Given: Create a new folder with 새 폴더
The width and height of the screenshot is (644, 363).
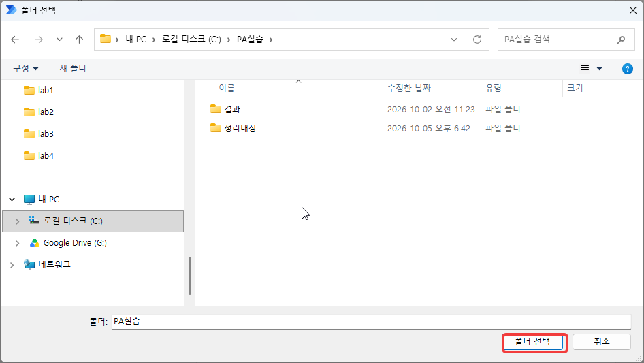Looking at the screenshot, I should click(x=73, y=68).
